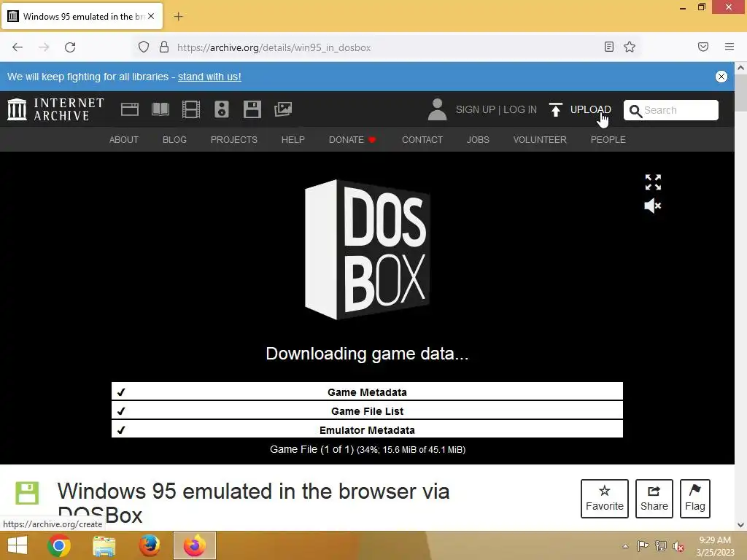Open CONTACT menu item
This screenshot has width=747, height=560.
(x=422, y=139)
